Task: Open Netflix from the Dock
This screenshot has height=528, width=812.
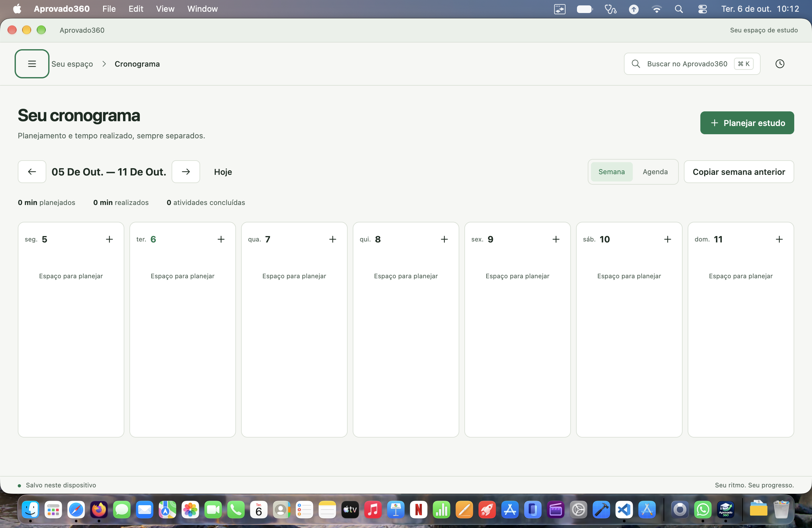Action: pyautogui.click(x=418, y=510)
